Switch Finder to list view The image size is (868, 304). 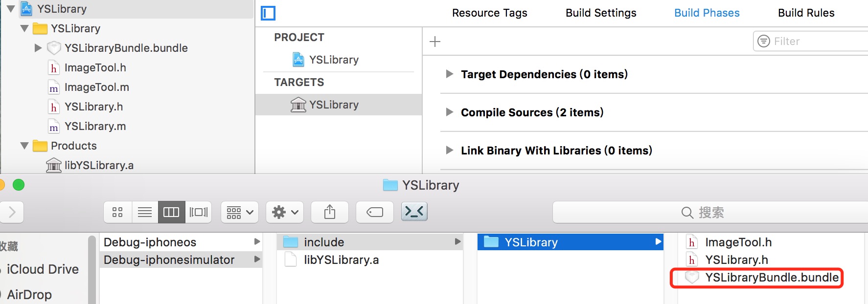point(144,212)
